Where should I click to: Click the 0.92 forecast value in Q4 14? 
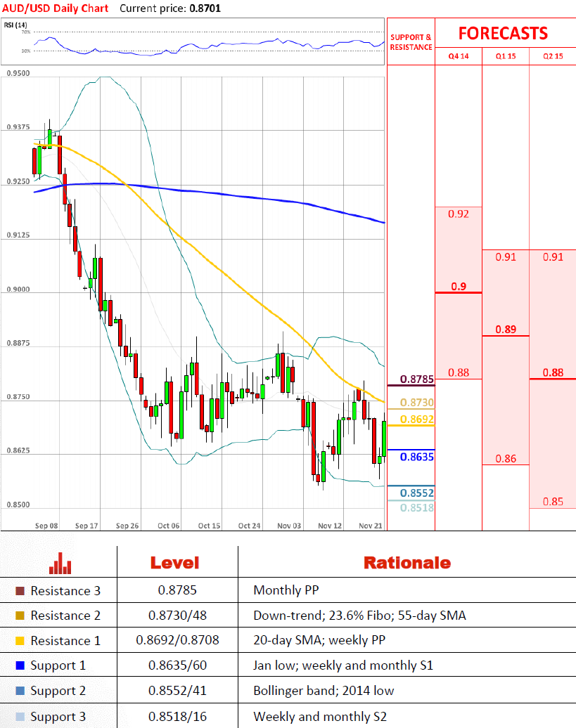(x=459, y=214)
